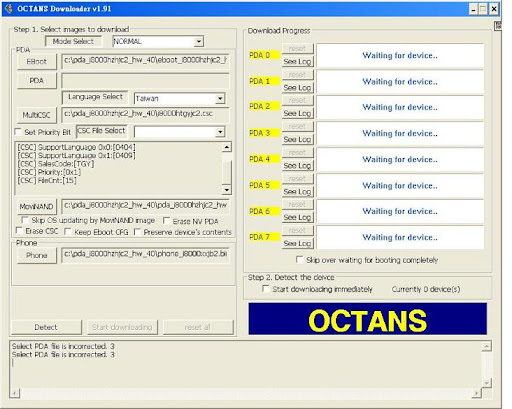Click the yellow PDA 5 label
The width and height of the screenshot is (512, 409).
pos(264,185)
